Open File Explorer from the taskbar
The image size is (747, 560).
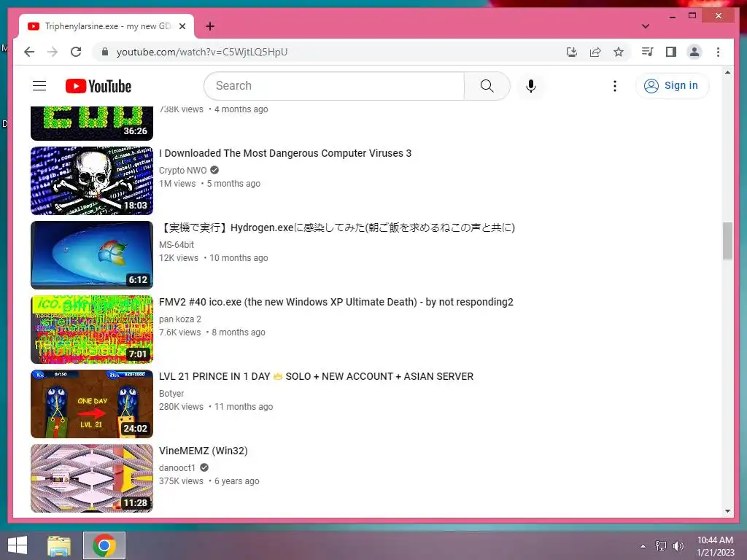pyautogui.click(x=59, y=545)
